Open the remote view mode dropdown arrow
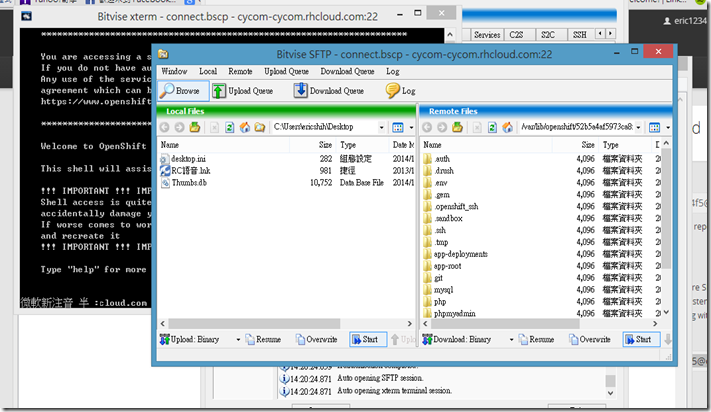The image size is (711, 412). [668, 127]
